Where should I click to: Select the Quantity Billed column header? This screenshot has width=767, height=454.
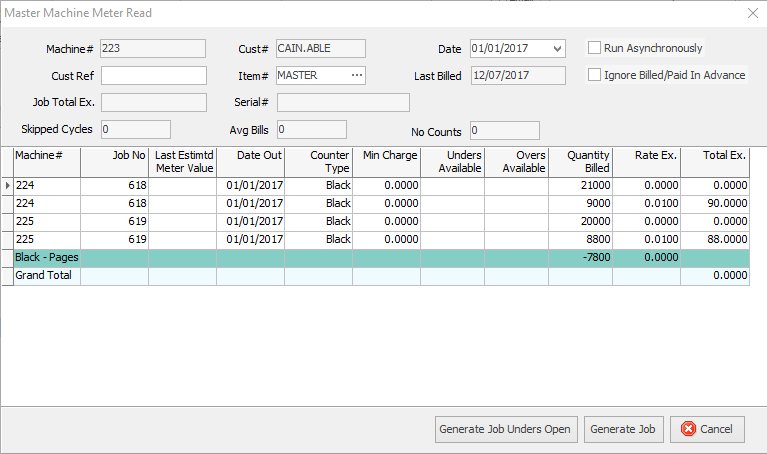coord(580,161)
